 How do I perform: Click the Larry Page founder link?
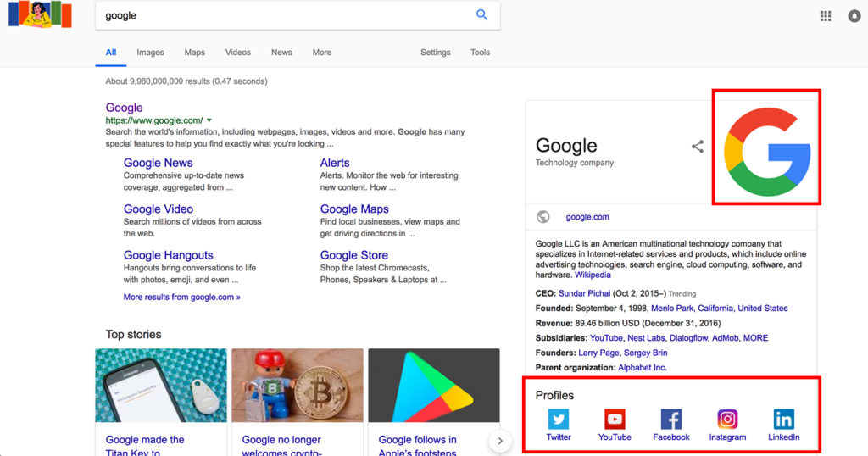598,353
